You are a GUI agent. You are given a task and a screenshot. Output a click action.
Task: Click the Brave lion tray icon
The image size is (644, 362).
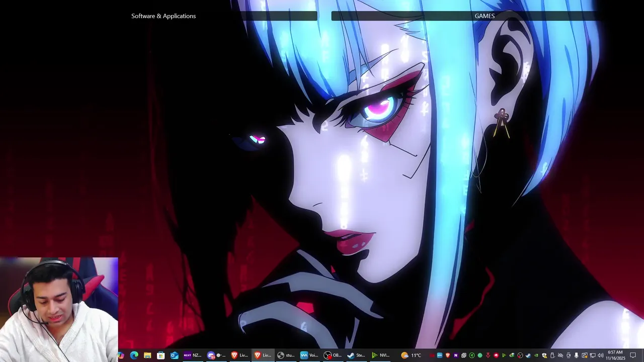point(448,355)
